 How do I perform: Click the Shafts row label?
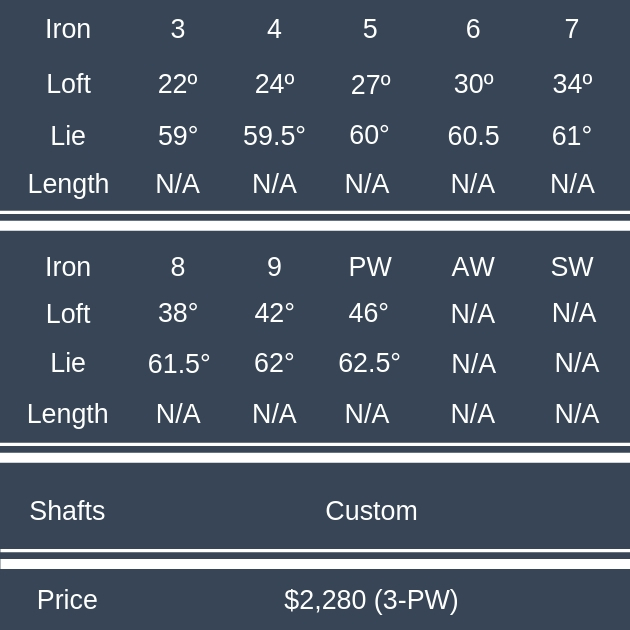point(67,511)
